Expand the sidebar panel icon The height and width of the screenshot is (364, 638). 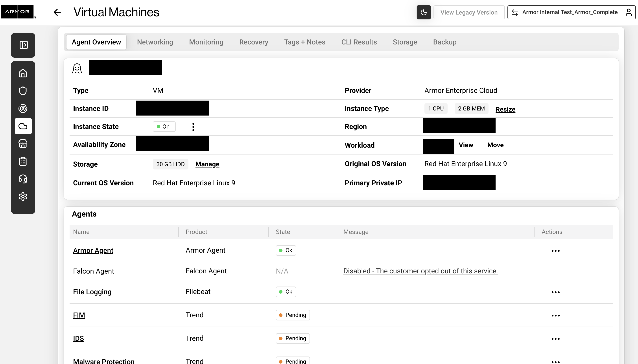point(23,45)
